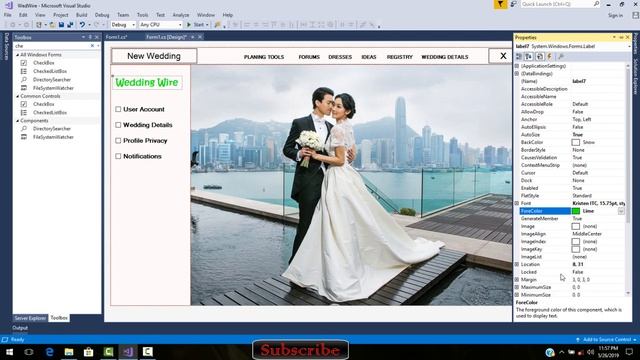
Task: Show the Properties page icon in Properties panel
Action: coord(540,56)
